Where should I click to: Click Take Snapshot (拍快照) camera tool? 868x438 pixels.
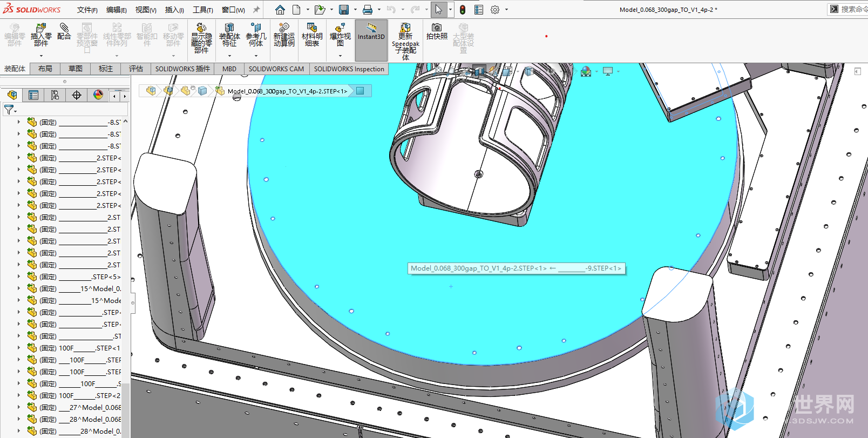tap(437, 32)
